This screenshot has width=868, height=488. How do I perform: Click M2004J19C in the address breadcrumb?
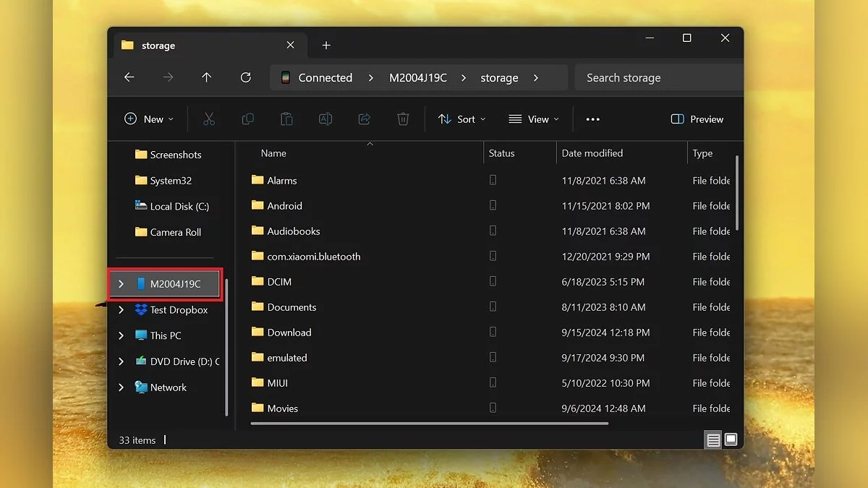click(417, 78)
